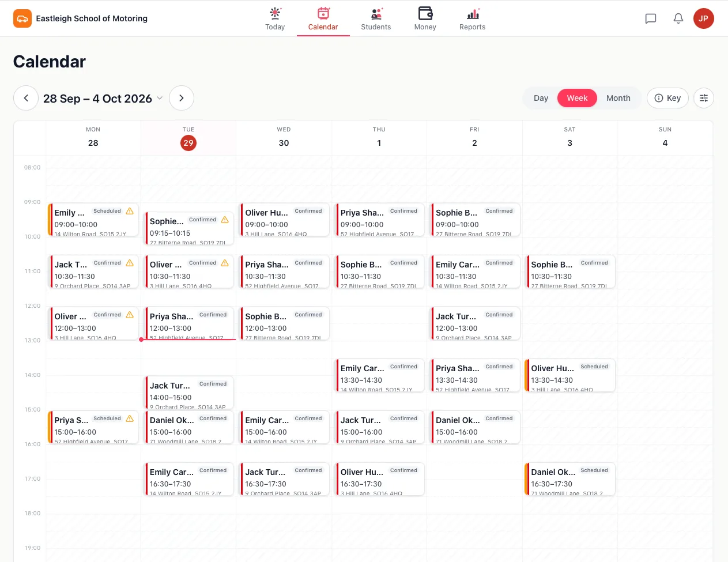Click warning icon on Jack Monday 10:30 lesson

pos(130,263)
